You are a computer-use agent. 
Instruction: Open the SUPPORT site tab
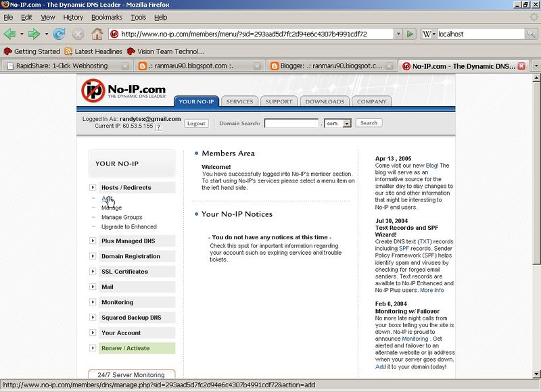pos(279,101)
